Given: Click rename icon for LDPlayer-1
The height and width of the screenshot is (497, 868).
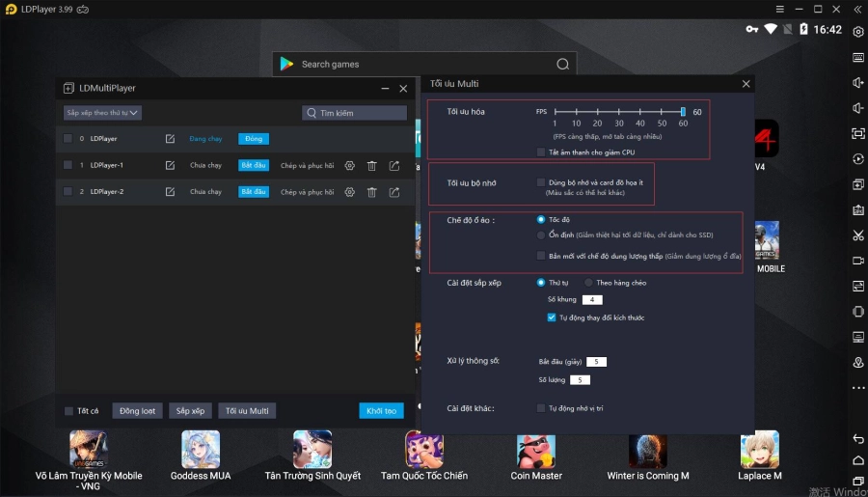Looking at the screenshot, I should [x=170, y=165].
